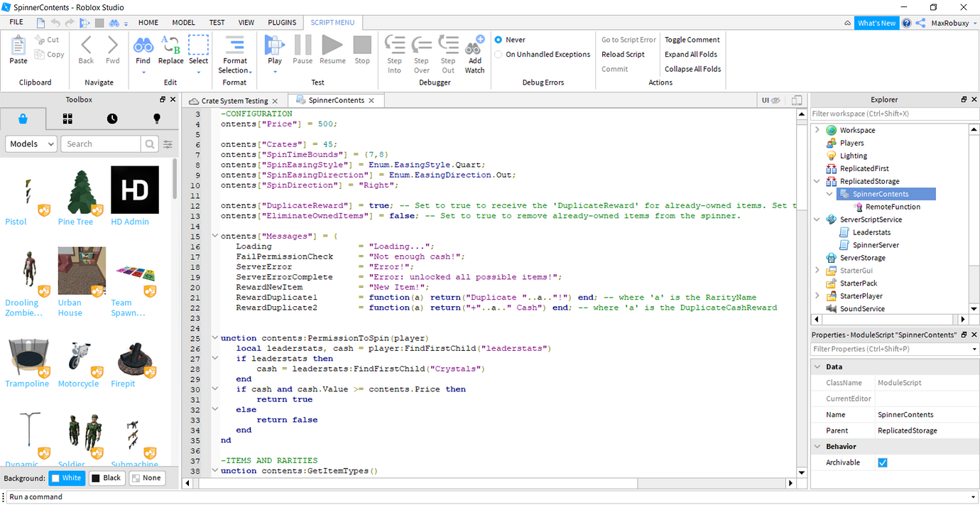The height and width of the screenshot is (510, 980).
Task: Open the Toolbox search filter options
Action: point(168,144)
